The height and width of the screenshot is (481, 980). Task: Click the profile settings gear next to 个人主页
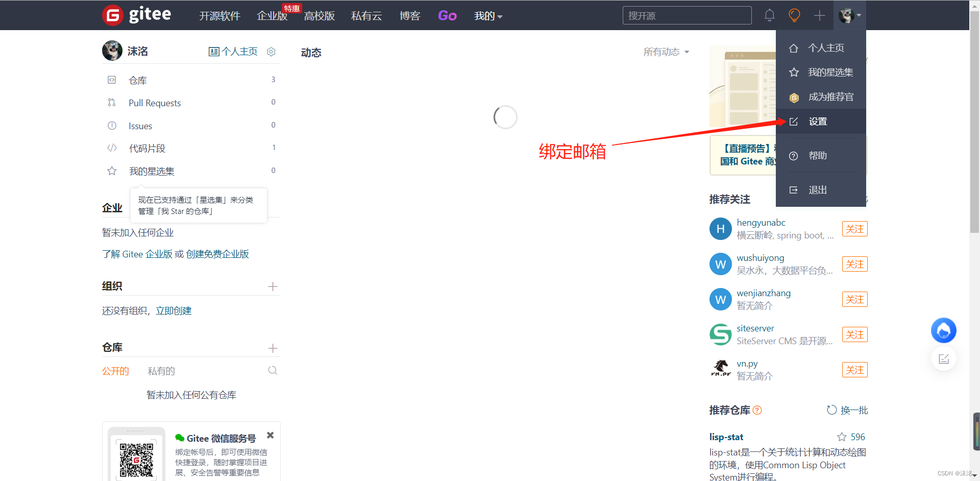tap(272, 52)
